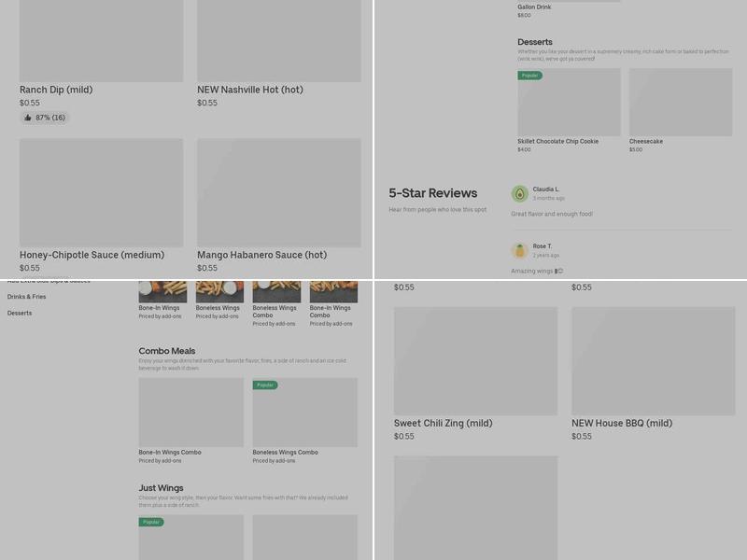Click the 5-Star Reviews heading
This screenshot has width=747, height=560.
click(x=432, y=193)
